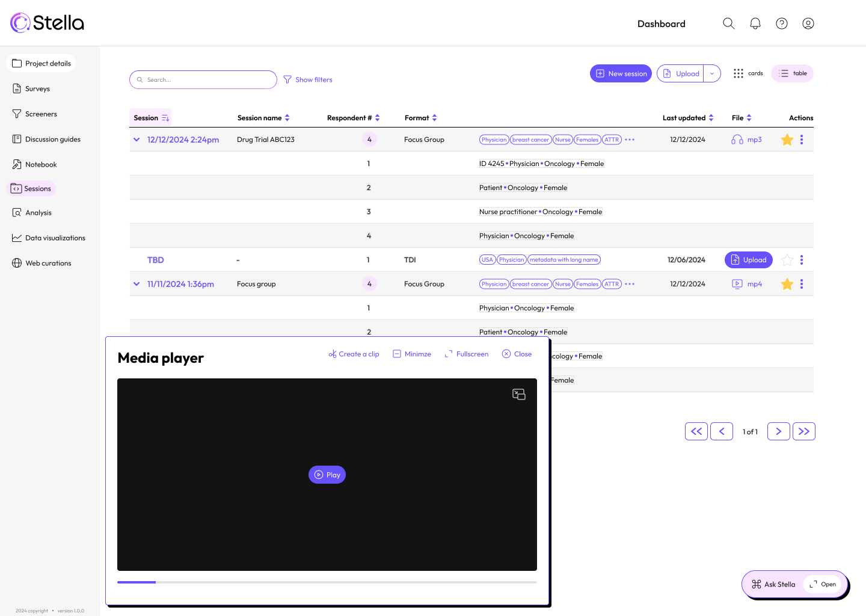Open Notebook section
Viewport: 866px width, 616px height.
coord(34,164)
